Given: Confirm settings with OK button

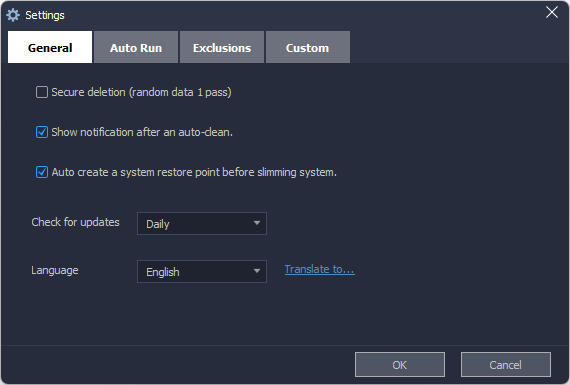Looking at the screenshot, I should click(400, 365).
